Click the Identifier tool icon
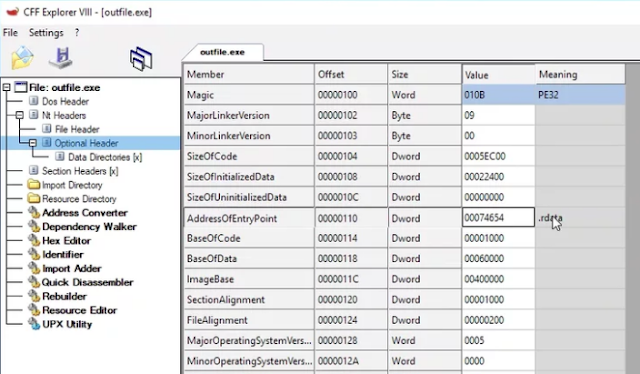The width and height of the screenshot is (640, 374). coord(34,254)
